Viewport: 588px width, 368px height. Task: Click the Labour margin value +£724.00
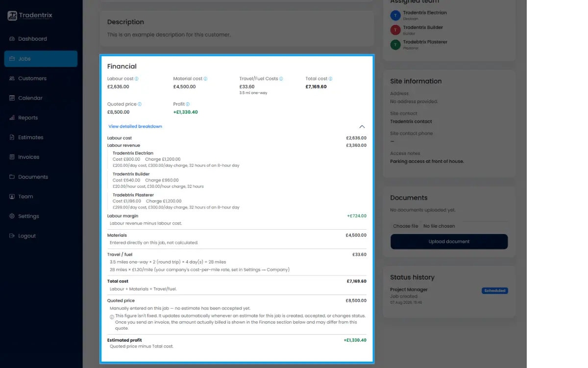(357, 216)
